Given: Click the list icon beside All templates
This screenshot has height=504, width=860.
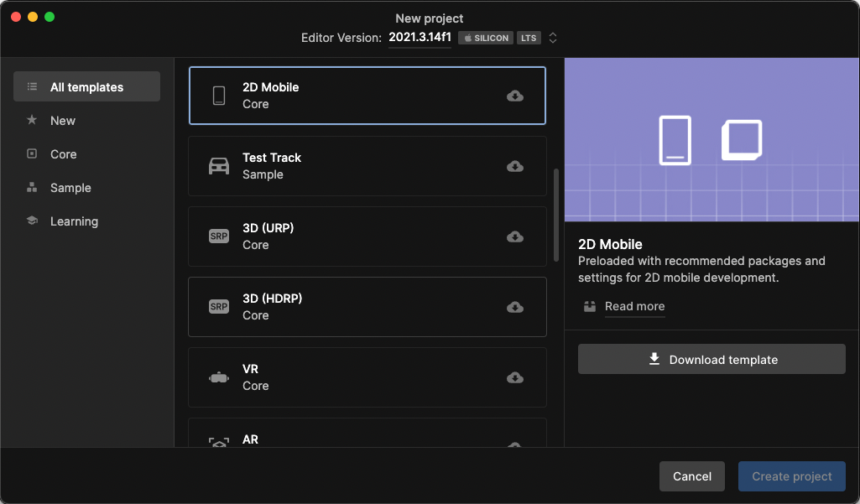Looking at the screenshot, I should [x=33, y=86].
